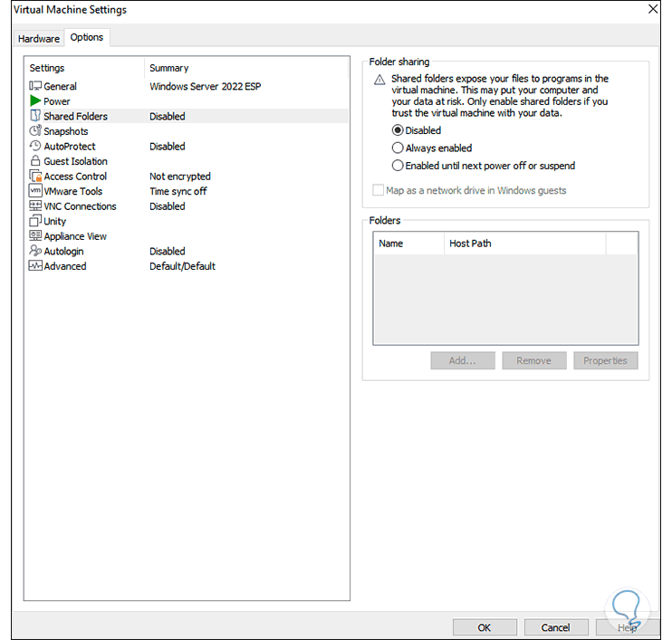Click 'Not encrypted' summary text

(180, 176)
